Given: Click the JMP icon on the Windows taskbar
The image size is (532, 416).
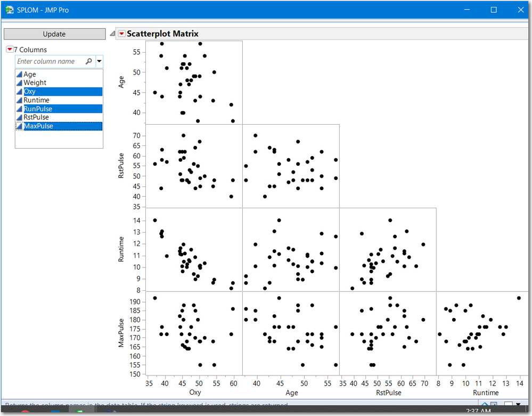Looking at the screenshot, I should click(x=80, y=411).
